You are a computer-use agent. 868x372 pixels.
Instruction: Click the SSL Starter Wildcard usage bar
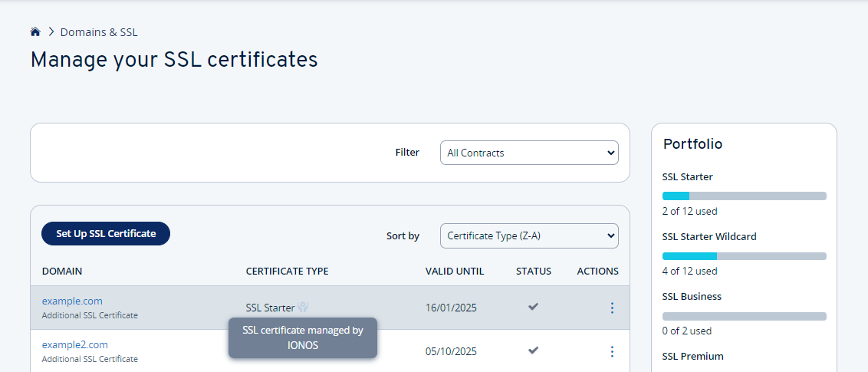point(744,255)
